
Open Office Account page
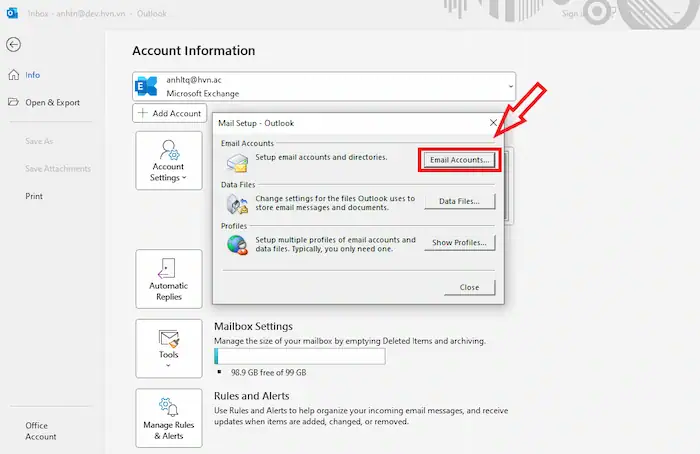pos(41,431)
